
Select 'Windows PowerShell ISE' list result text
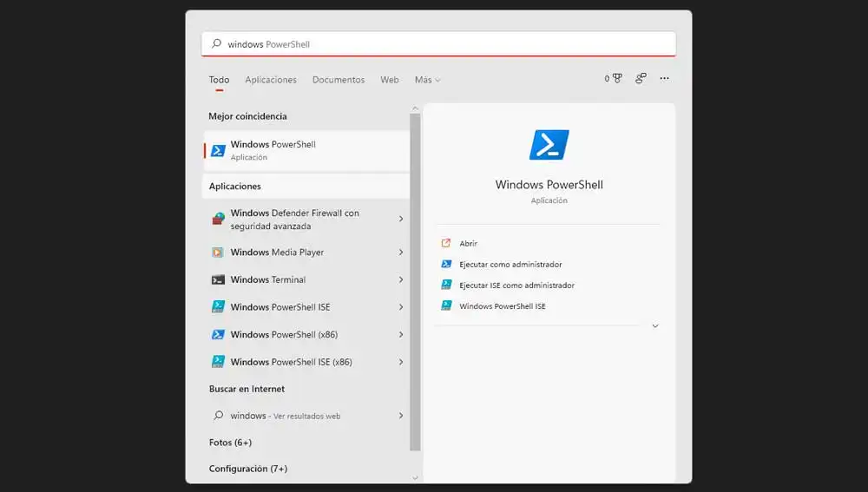(x=280, y=307)
